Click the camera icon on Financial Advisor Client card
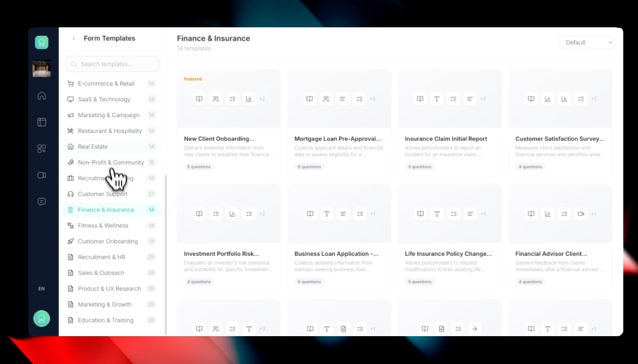638x364 pixels. [x=581, y=214]
